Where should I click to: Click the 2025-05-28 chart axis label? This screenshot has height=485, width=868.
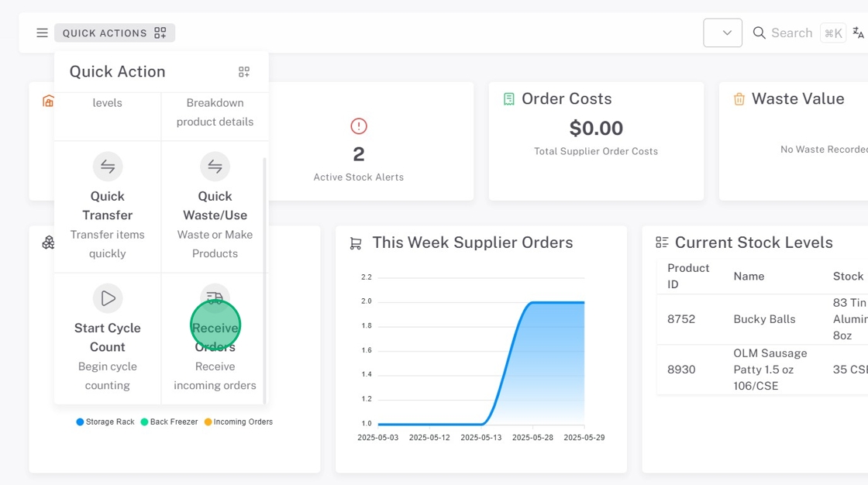(x=532, y=438)
